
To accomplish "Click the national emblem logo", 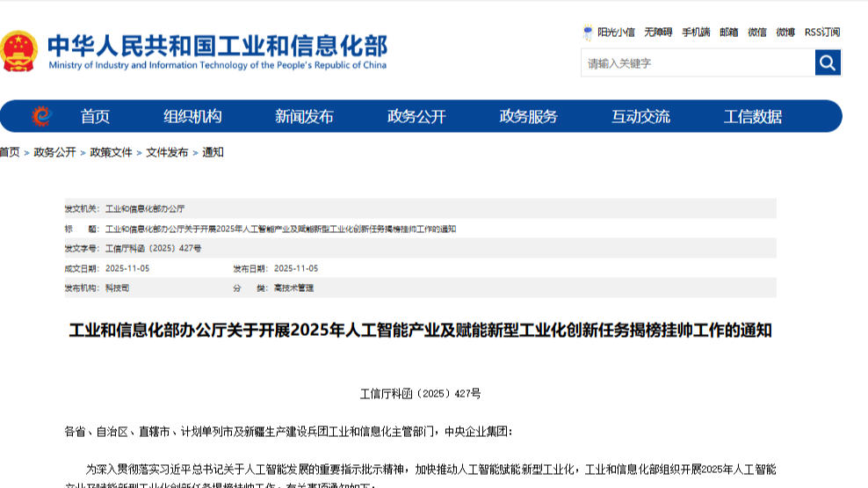I will (18, 51).
